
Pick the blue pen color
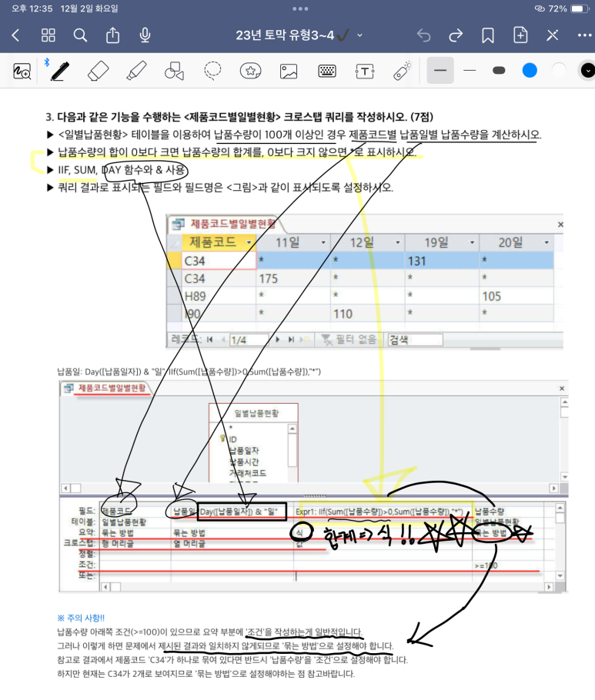tap(530, 71)
